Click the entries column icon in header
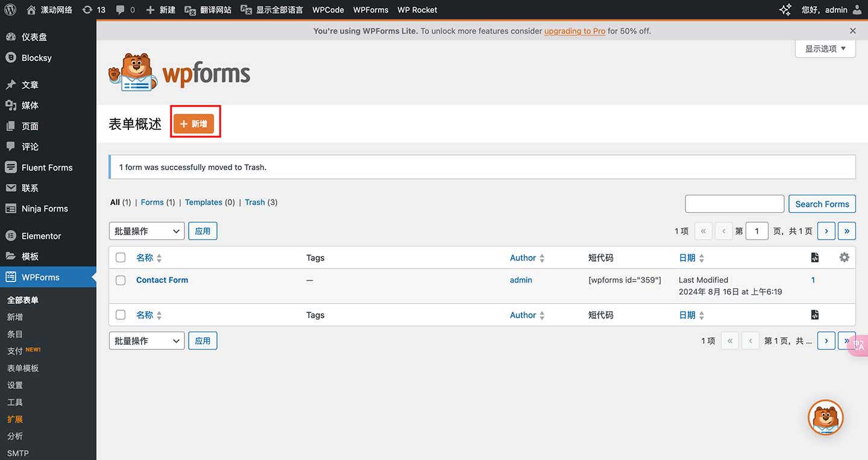Screen dimensions: 868x460 tap(815, 257)
